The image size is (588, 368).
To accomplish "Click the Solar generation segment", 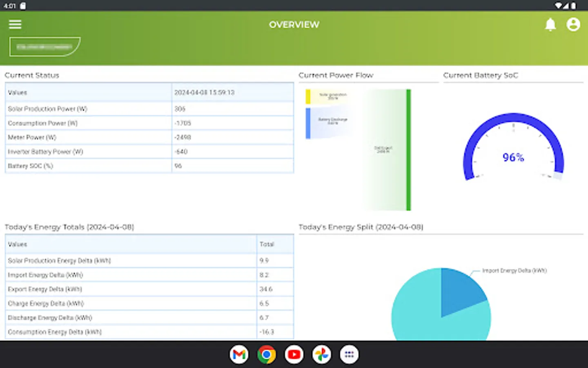I will click(327, 95).
